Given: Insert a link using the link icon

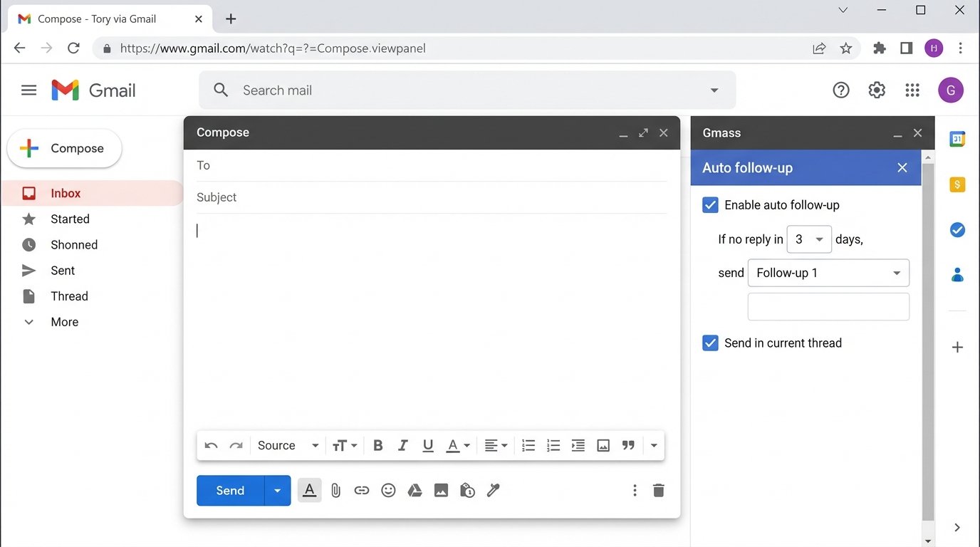Looking at the screenshot, I should point(361,490).
